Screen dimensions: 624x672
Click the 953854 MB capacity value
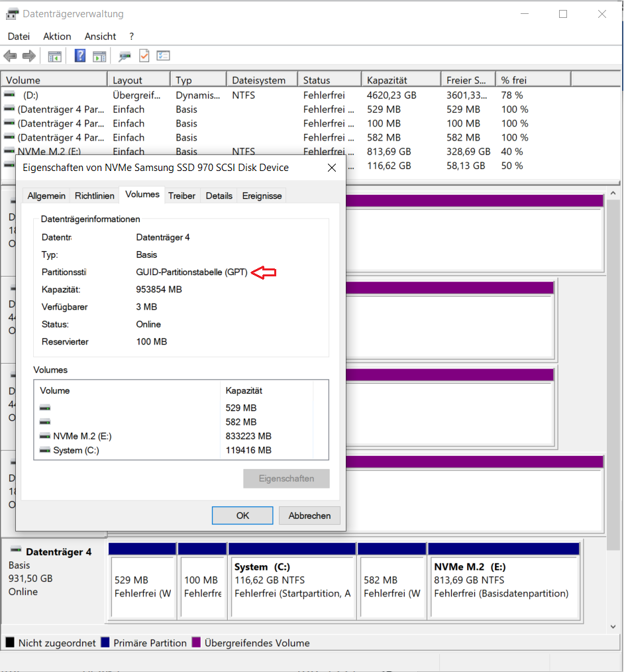pos(159,290)
